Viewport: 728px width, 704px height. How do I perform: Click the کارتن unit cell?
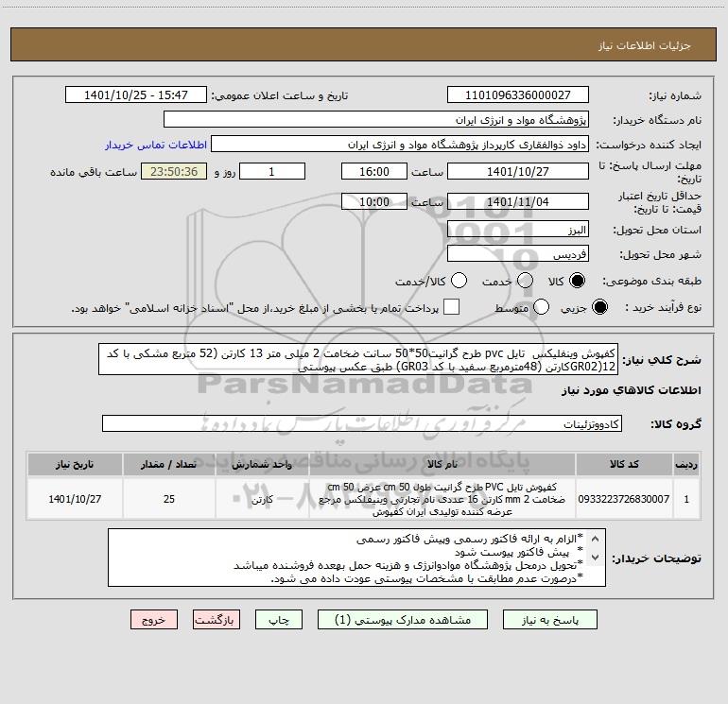[x=262, y=499]
